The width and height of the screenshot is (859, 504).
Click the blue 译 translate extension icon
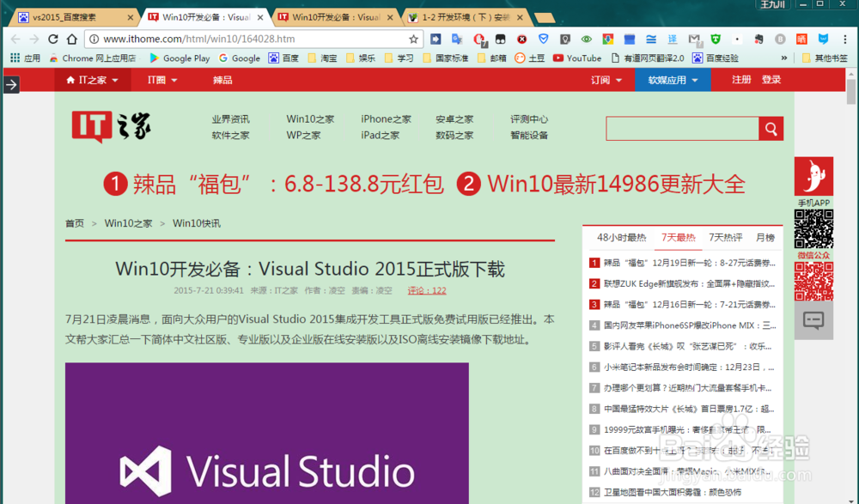coord(673,39)
